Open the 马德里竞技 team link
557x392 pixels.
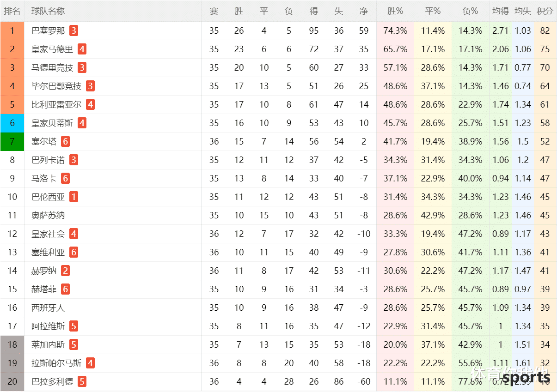pyautogui.click(x=52, y=68)
